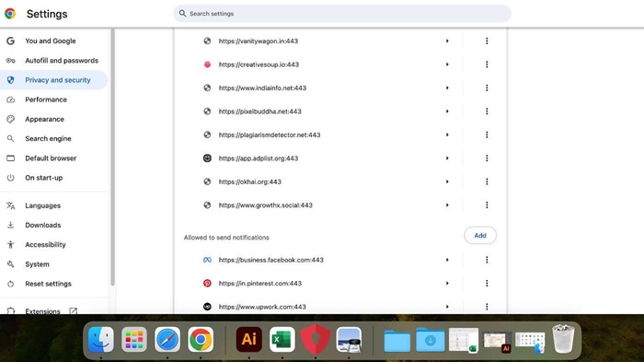This screenshot has width=644, height=362.
Task: Open Microsoft Excel from the dock
Action: point(282,339)
